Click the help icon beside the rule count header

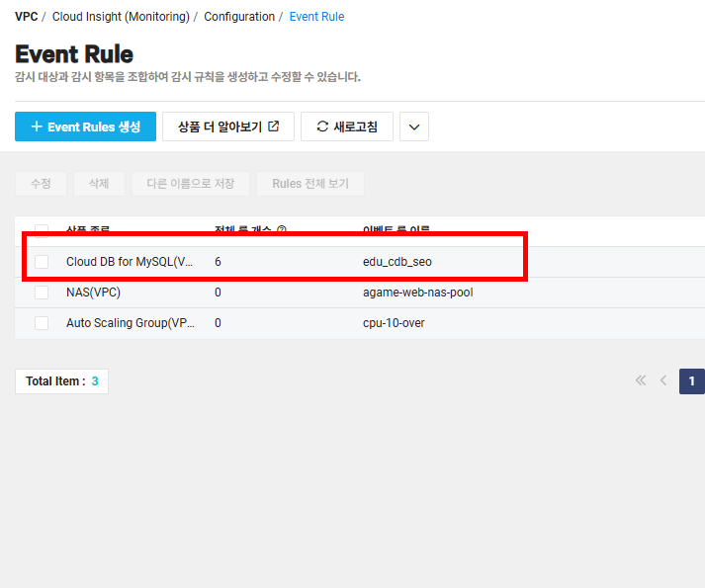(282, 229)
